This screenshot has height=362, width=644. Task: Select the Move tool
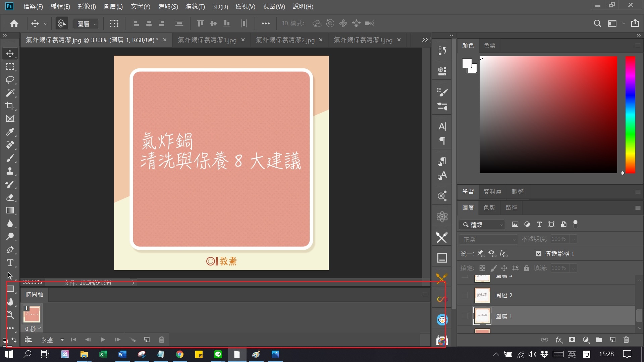click(10, 54)
